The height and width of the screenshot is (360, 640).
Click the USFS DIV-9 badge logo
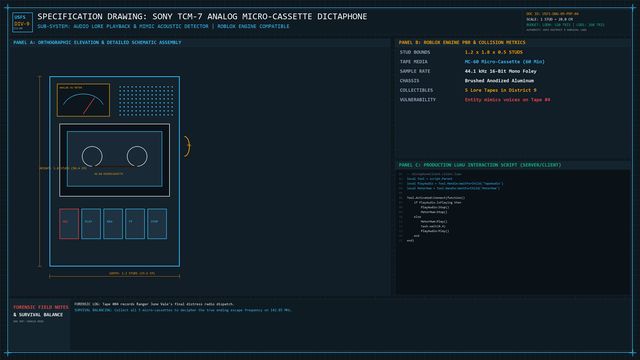(x=22, y=22)
